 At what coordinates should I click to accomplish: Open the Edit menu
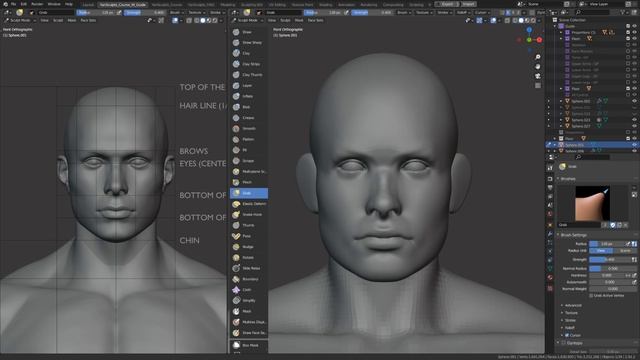[x=24, y=4]
